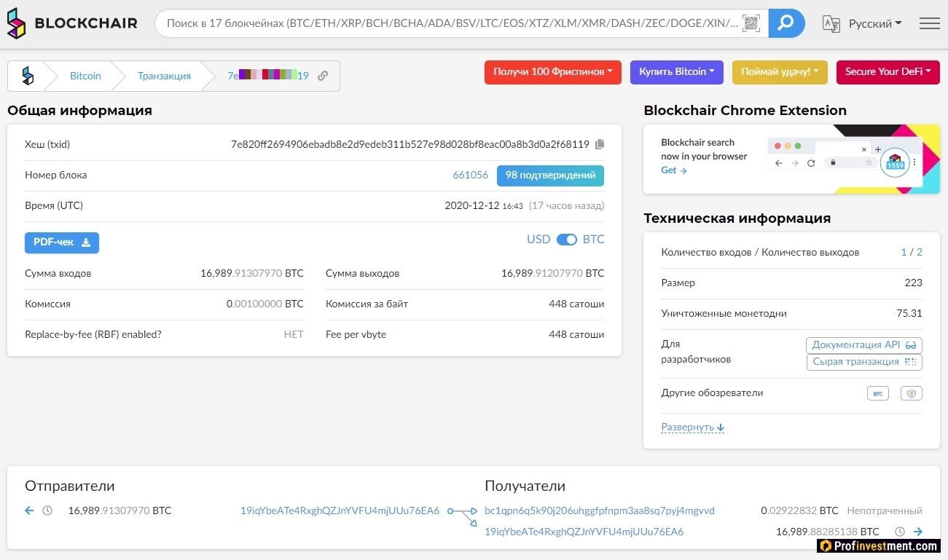Open the second alternative explorer icon
948x560 pixels.
coord(912,393)
